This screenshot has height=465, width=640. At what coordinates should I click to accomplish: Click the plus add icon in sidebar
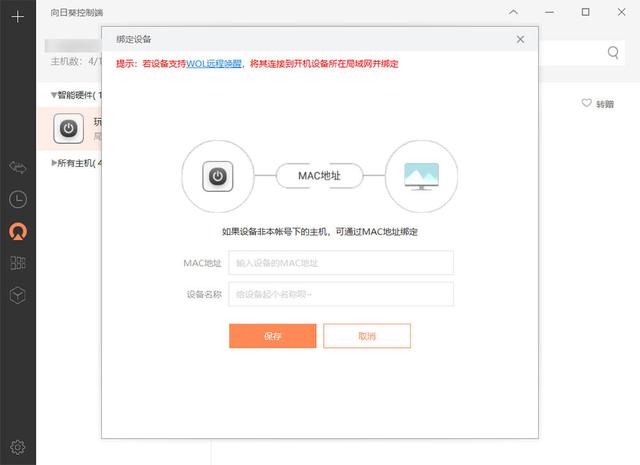pyautogui.click(x=18, y=17)
